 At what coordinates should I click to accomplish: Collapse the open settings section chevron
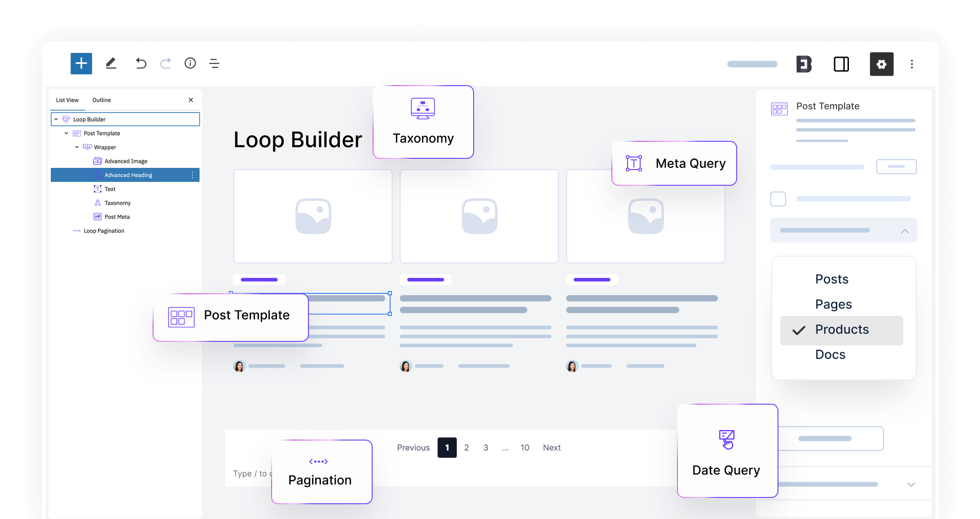pyautogui.click(x=905, y=231)
